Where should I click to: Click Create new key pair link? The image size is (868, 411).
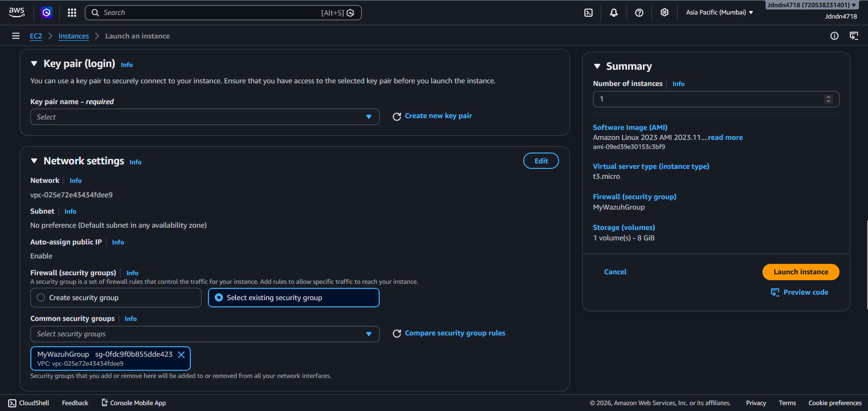point(439,116)
